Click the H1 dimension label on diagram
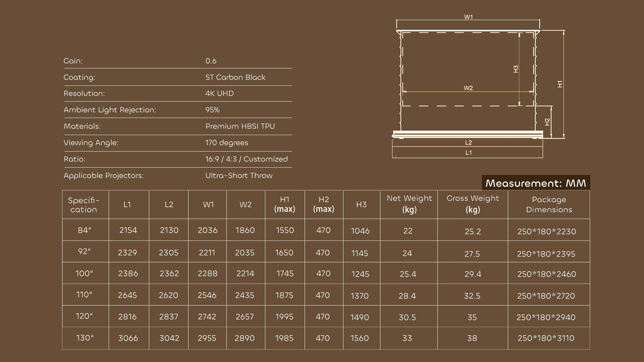This screenshot has width=644, height=362. [560, 84]
